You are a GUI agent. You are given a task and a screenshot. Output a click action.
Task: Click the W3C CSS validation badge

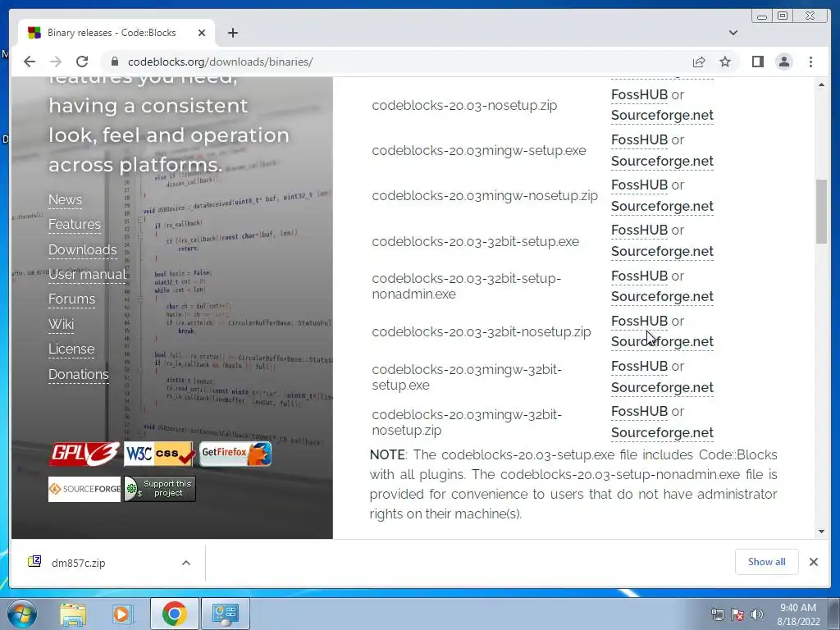coord(158,454)
